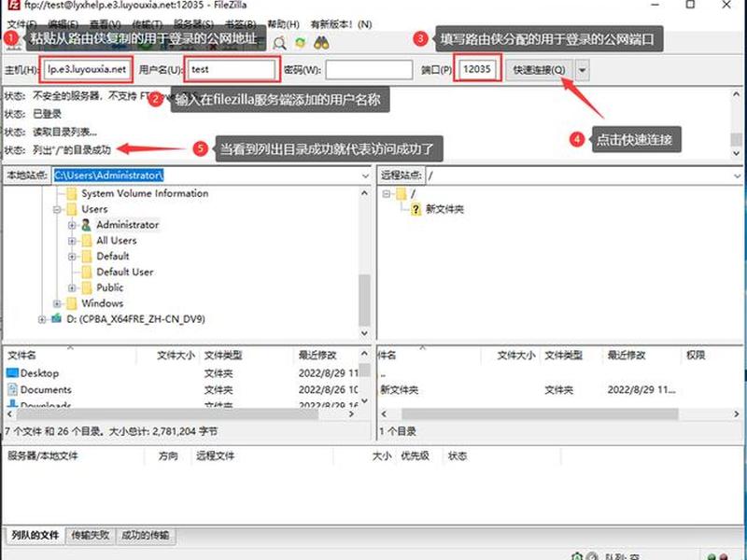The width and height of the screenshot is (747, 560).
Task: Click the question-mark folder icon in remote tree
Action: pyautogui.click(x=416, y=209)
